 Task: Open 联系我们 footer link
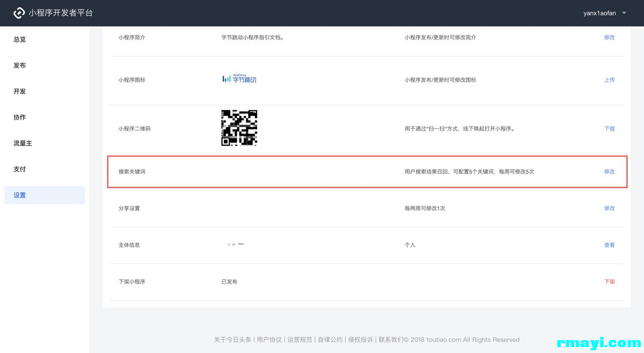point(391,340)
